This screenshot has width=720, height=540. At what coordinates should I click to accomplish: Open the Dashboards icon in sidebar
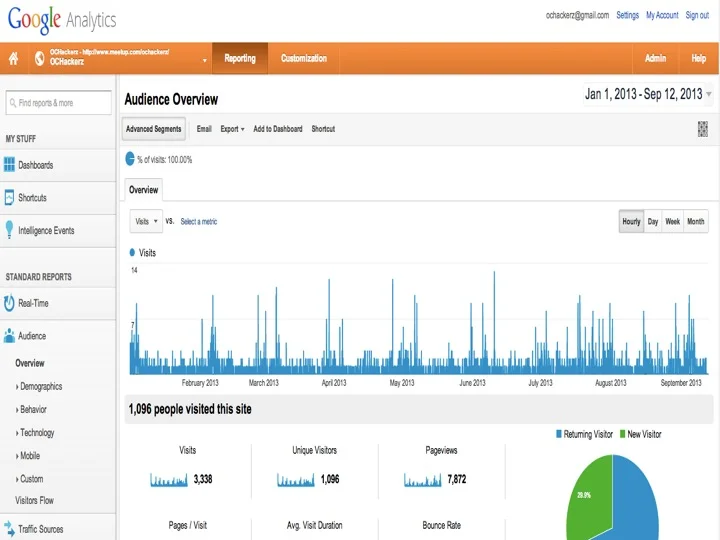click(x=9, y=164)
